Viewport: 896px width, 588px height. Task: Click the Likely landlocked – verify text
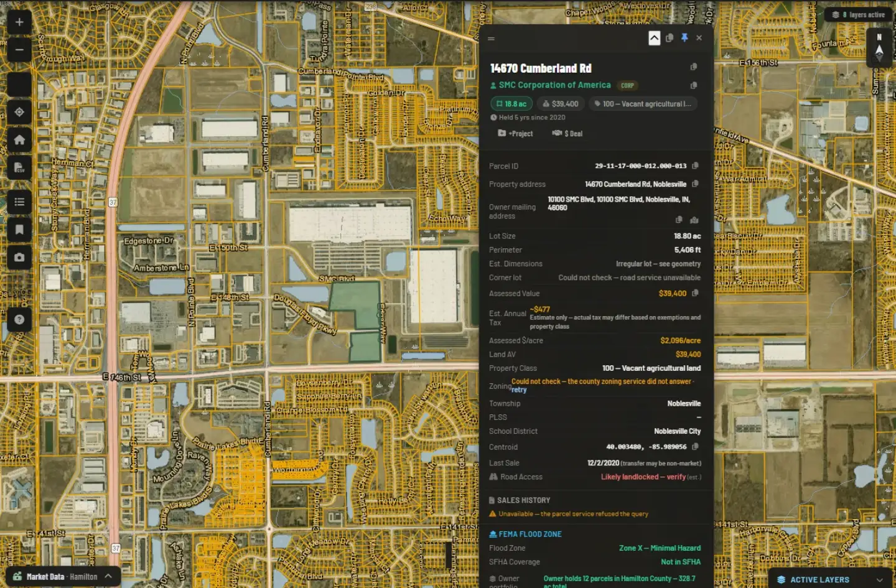point(643,477)
